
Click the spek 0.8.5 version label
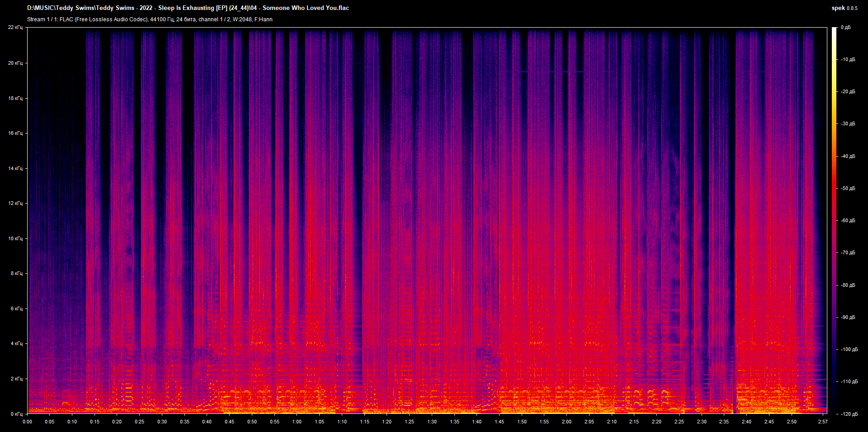click(x=844, y=8)
